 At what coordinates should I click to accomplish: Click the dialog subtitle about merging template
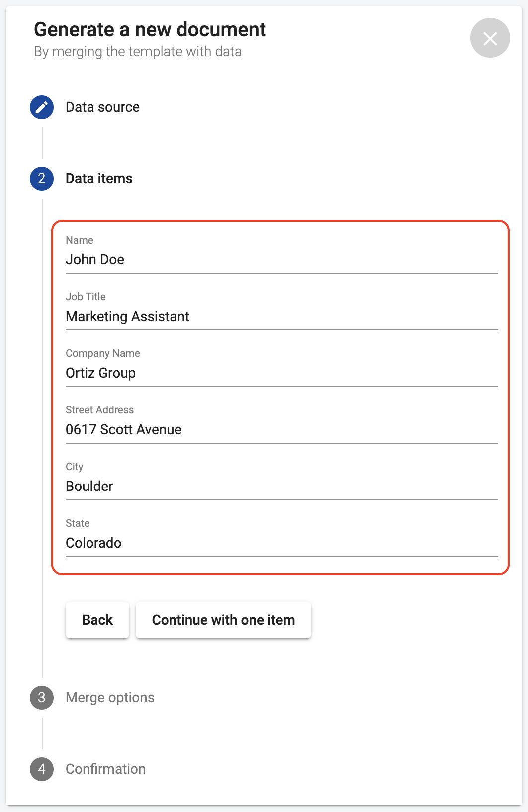click(x=138, y=52)
